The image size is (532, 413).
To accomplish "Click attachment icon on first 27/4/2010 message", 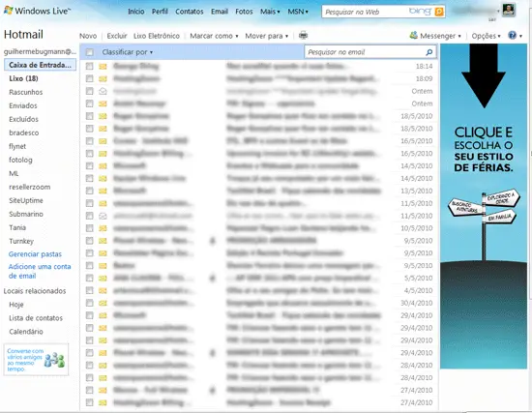I will click(213, 391).
